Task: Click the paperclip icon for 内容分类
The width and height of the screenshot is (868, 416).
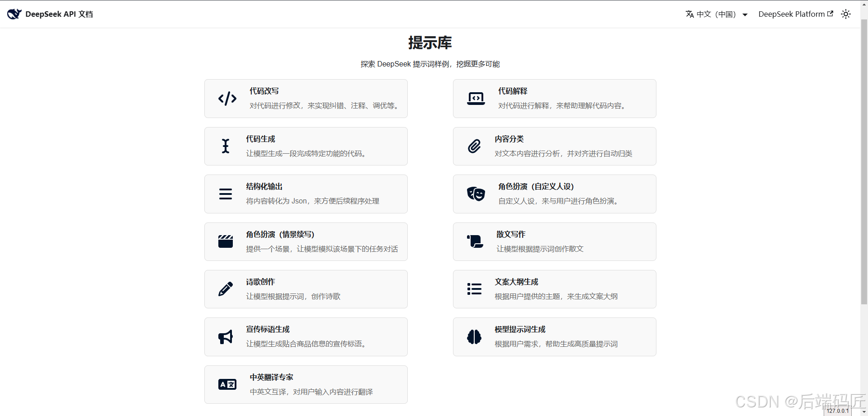Action: (474, 146)
